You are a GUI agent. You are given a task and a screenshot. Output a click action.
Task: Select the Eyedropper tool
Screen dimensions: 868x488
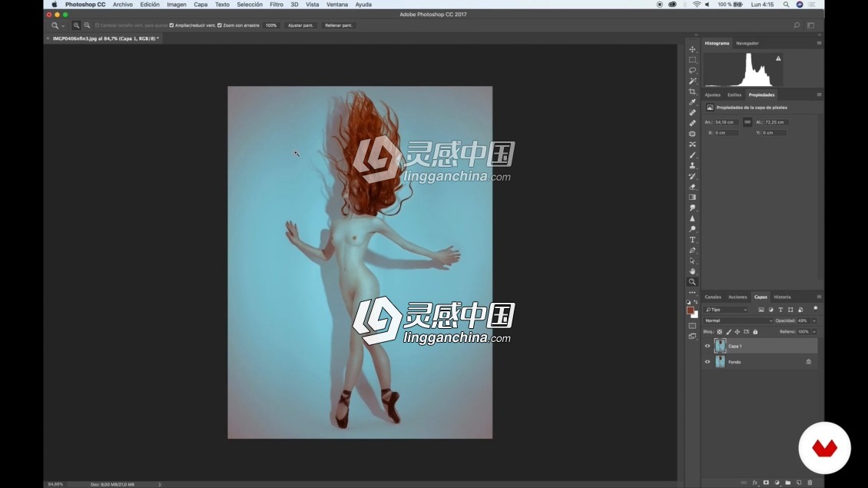(x=692, y=102)
